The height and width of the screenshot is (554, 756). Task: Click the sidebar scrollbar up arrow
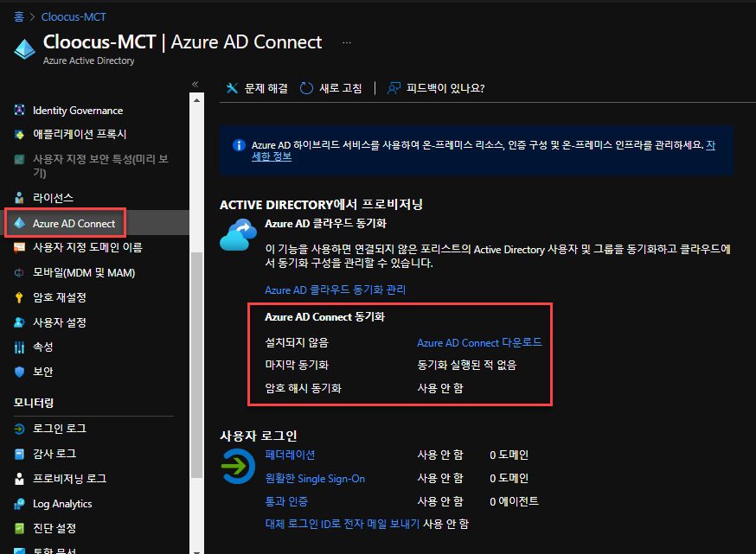pos(196,100)
